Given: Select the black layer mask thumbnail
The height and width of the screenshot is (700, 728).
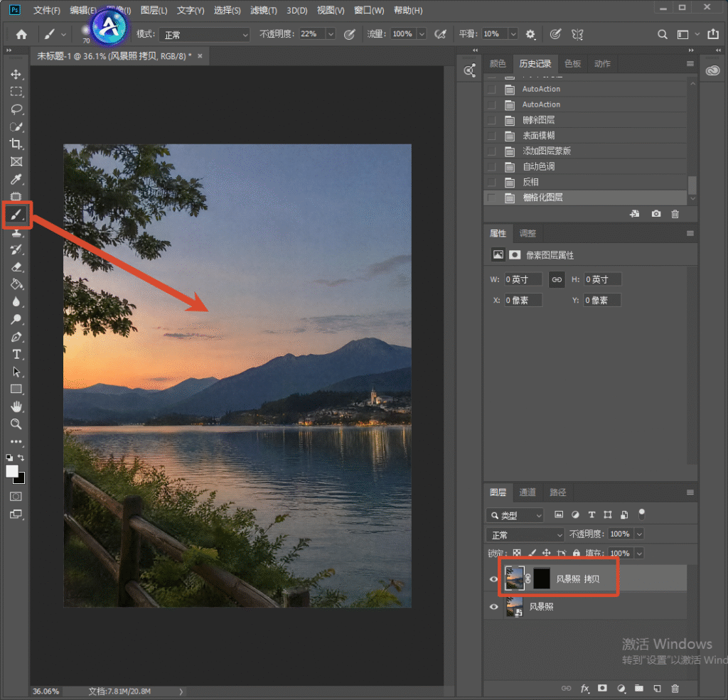Looking at the screenshot, I should 541,579.
